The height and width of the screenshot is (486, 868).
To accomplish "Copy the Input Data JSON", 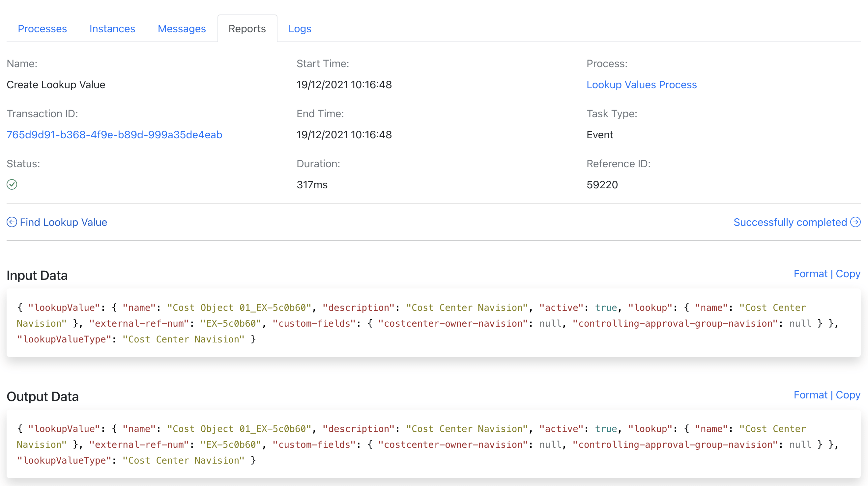I will pos(849,274).
